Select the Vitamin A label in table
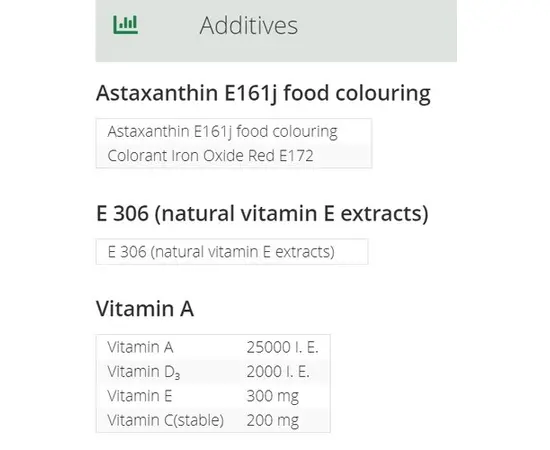This screenshot has height=450, width=550. pyautogui.click(x=140, y=347)
